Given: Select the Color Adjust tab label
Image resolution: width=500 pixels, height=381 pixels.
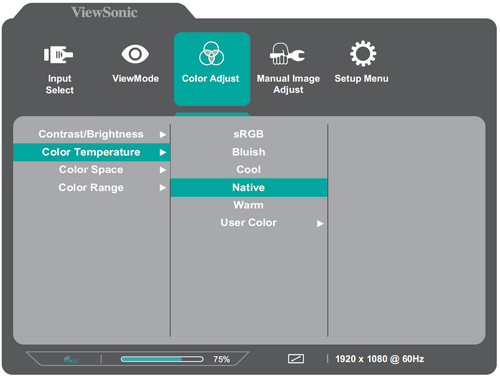Looking at the screenshot, I should pyautogui.click(x=211, y=79).
